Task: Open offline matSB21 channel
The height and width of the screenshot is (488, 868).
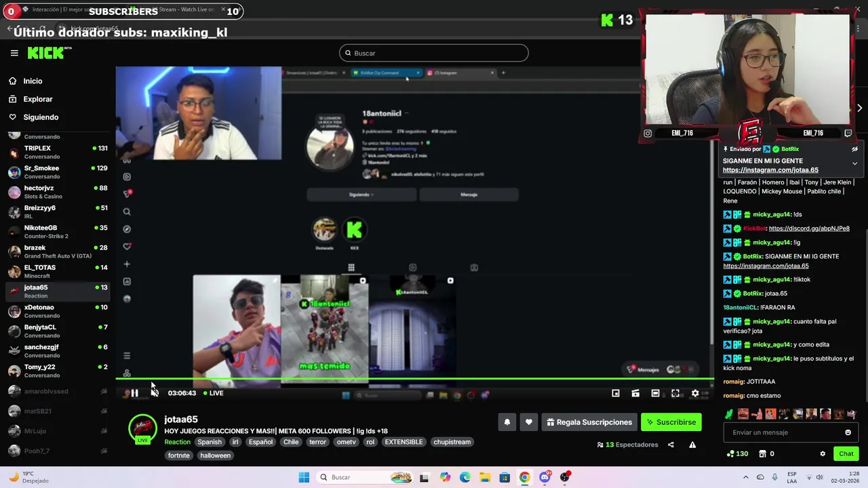Action: point(58,411)
